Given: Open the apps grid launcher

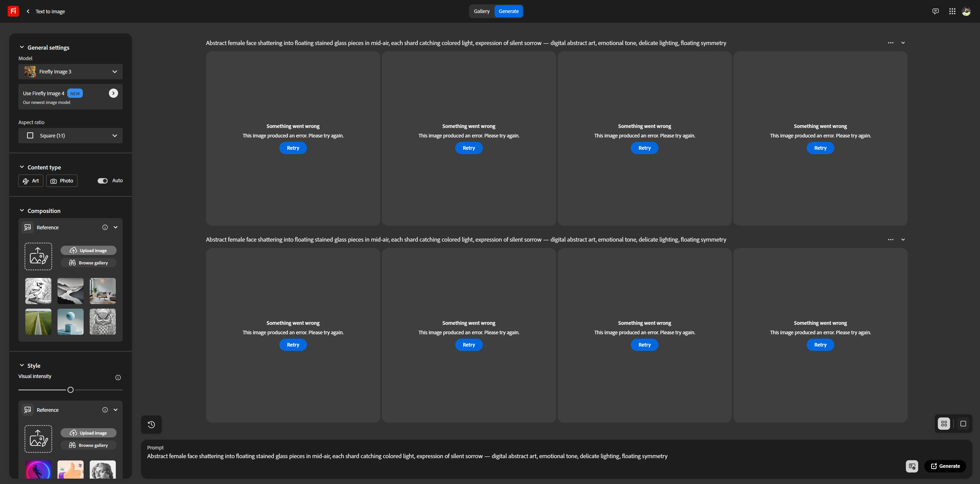Looking at the screenshot, I should 952,11.
